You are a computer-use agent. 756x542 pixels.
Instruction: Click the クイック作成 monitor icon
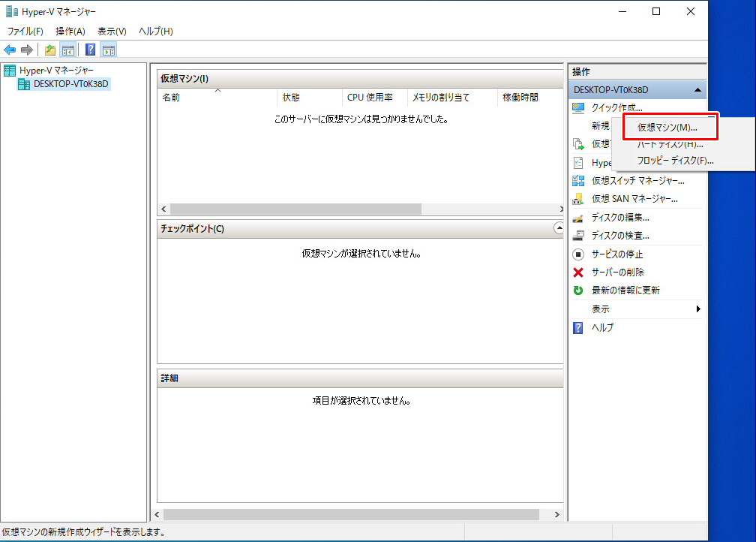click(x=578, y=108)
